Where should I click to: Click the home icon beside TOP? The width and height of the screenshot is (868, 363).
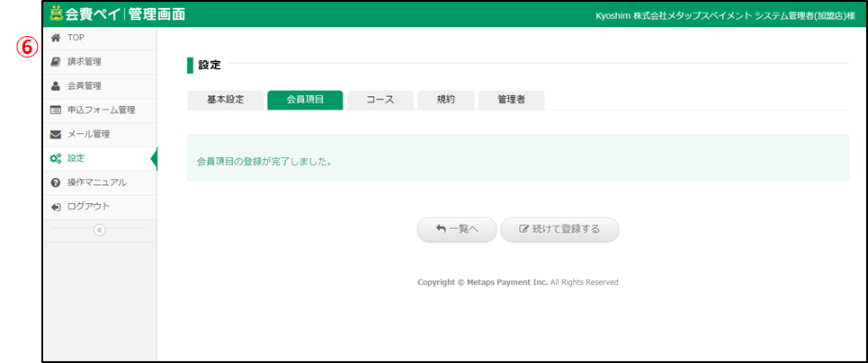(x=56, y=38)
